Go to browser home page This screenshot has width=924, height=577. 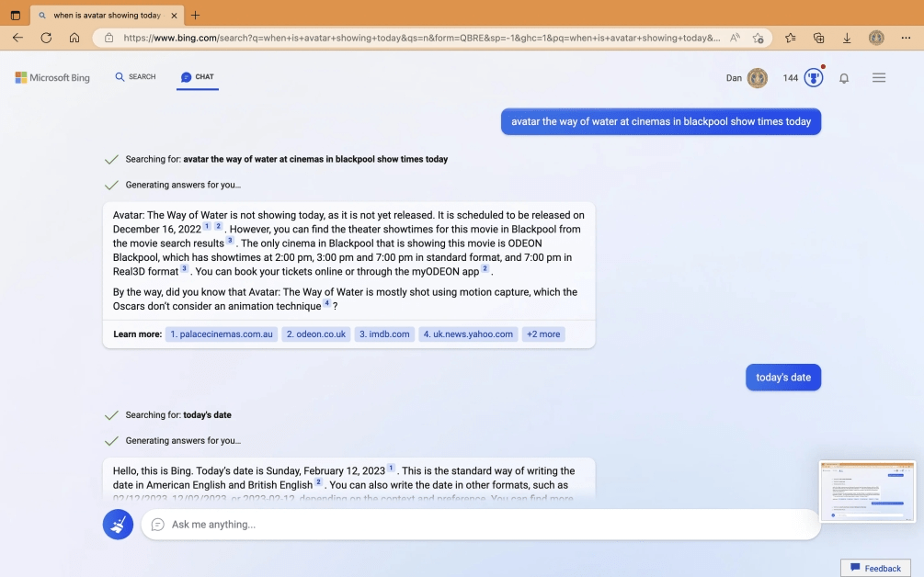(74, 38)
